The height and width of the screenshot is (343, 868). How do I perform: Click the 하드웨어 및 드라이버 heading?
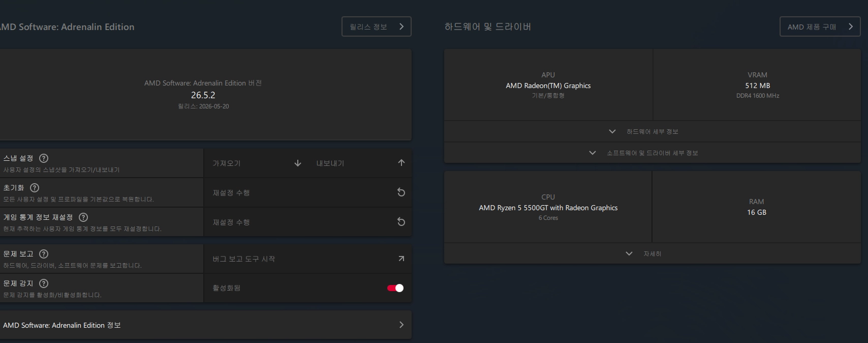(488, 26)
